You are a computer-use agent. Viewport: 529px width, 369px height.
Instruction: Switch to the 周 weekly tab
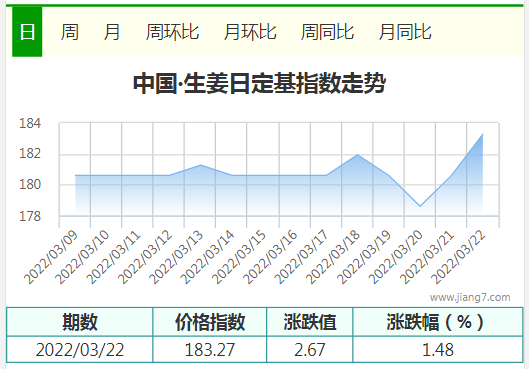point(69,32)
